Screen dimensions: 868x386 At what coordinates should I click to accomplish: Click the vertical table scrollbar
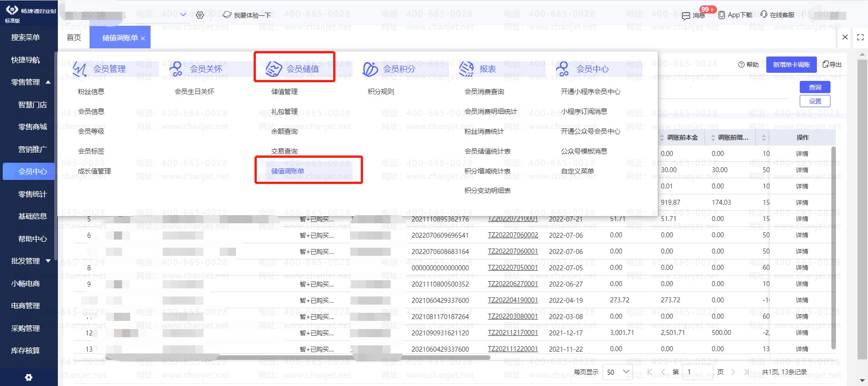834,248
